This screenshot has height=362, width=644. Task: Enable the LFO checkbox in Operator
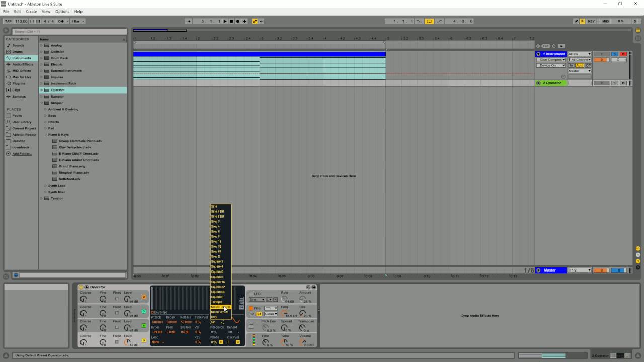(x=251, y=294)
